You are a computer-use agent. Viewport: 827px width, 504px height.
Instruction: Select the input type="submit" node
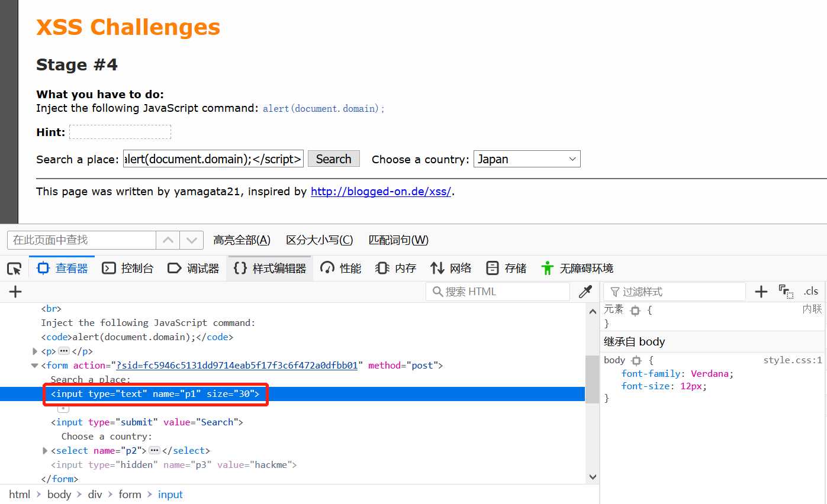147,422
